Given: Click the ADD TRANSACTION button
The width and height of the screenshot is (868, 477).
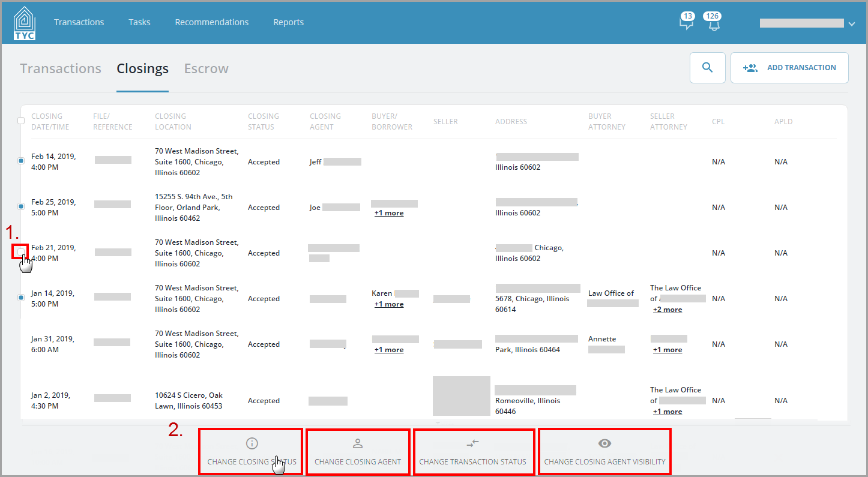Looking at the screenshot, I should 789,67.
